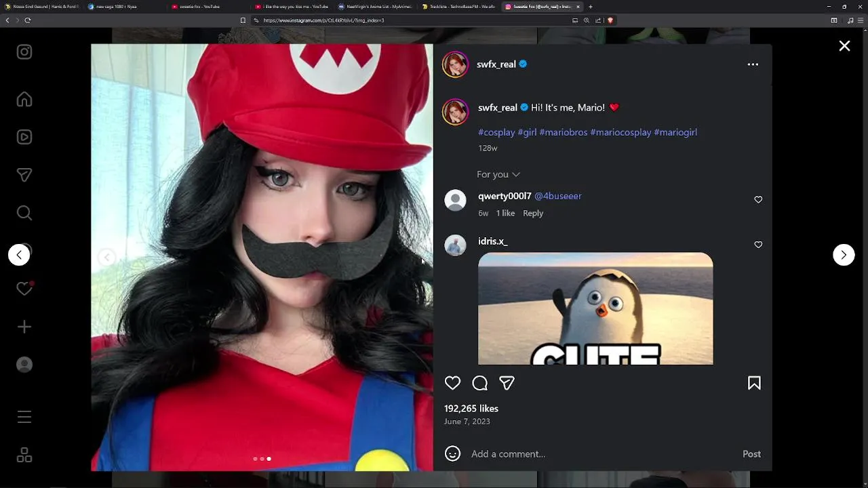Open the profile avatar in sidebar
The height and width of the screenshot is (488, 868).
pos(24,365)
